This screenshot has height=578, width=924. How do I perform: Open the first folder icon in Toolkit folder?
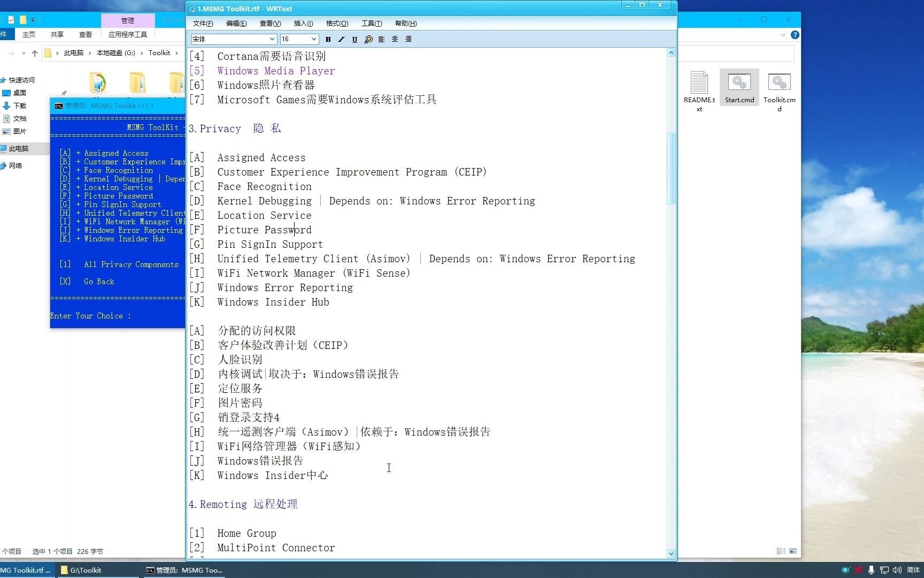(x=98, y=83)
